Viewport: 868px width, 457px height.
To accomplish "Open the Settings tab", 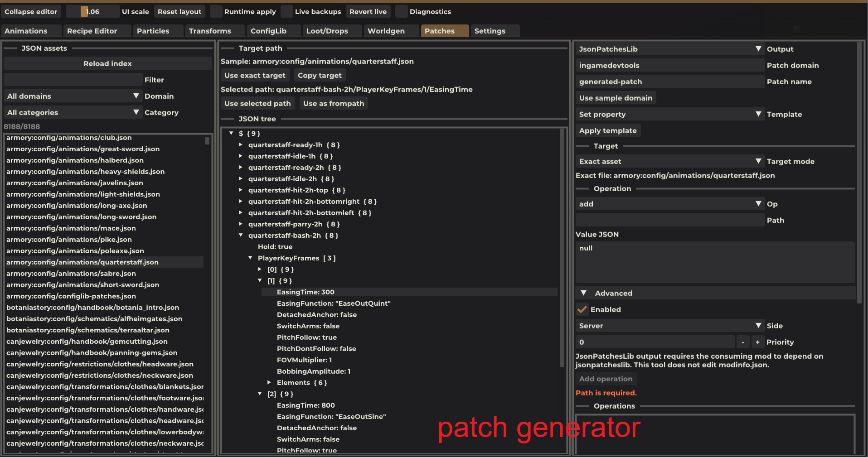I will point(495,31).
